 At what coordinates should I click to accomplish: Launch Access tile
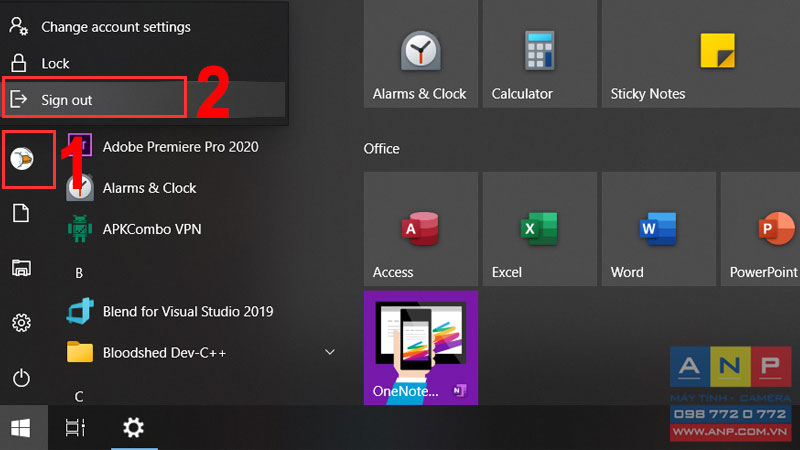click(421, 229)
